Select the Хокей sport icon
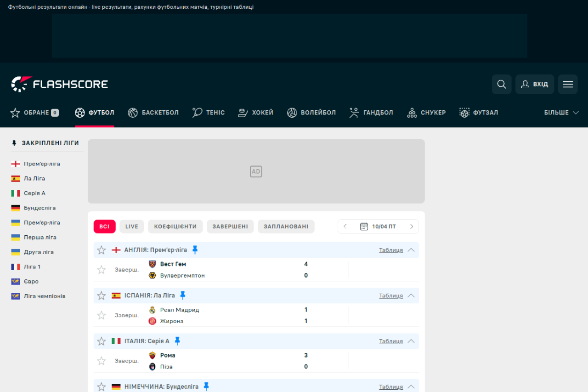Image resolution: width=588 pixels, height=392 pixels. click(x=243, y=112)
